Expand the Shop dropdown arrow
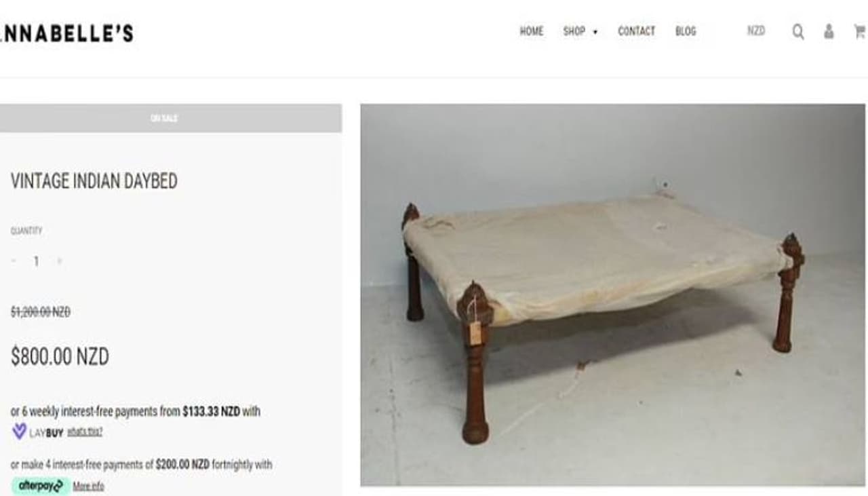This screenshot has width=868, height=496. (x=595, y=32)
